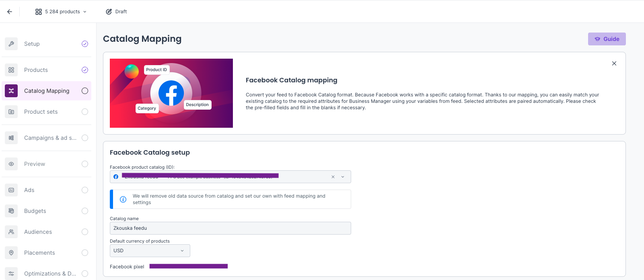
Task: Click the Setup completed checkmark
Action: tap(85, 44)
